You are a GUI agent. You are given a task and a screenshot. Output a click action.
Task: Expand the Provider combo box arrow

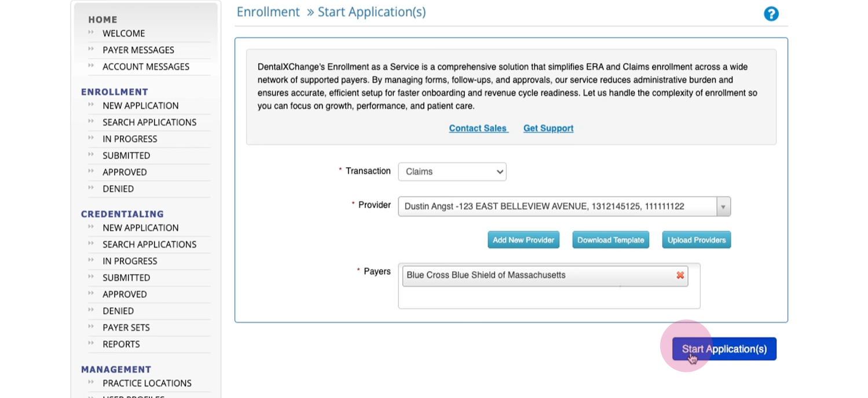click(723, 207)
